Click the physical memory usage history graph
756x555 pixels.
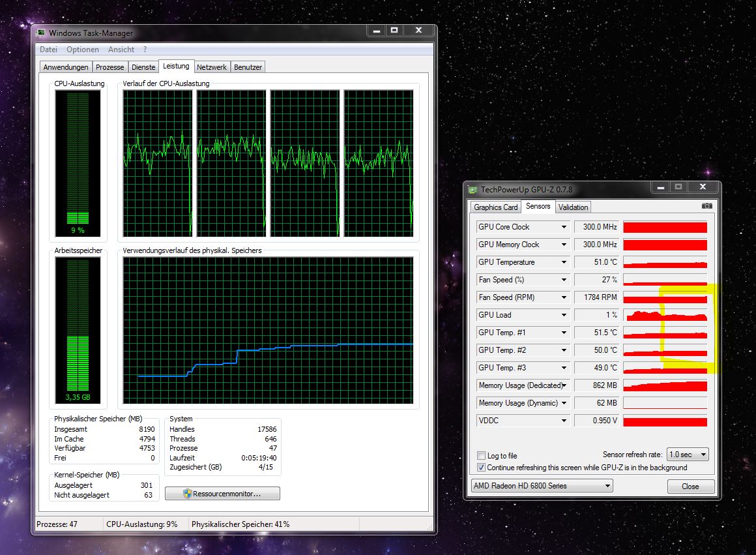coord(268,331)
